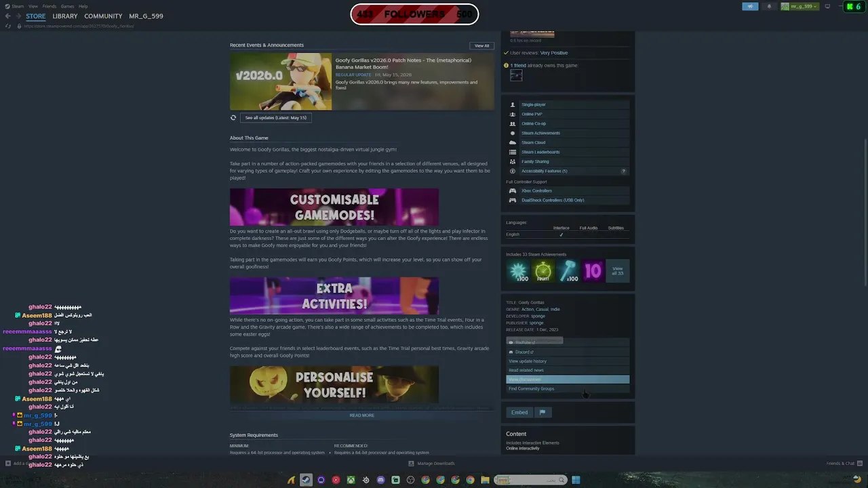
Task: Open the v2026.0 patch notes thumbnail
Action: 281,81
